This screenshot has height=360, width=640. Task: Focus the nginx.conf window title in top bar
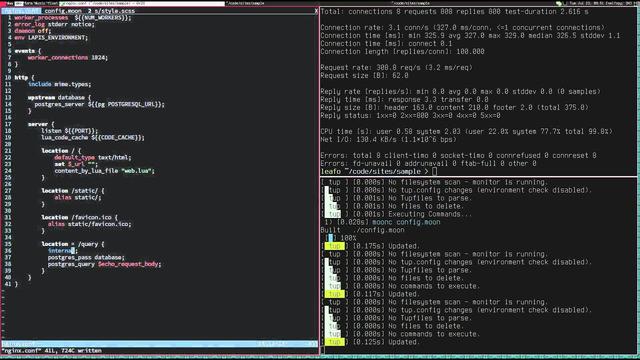point(143,3)
